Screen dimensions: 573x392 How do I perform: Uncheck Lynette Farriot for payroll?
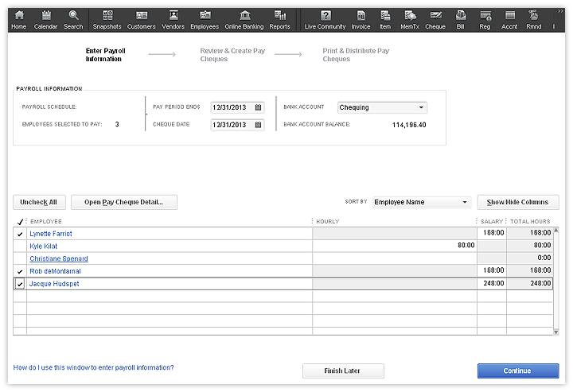20,234
